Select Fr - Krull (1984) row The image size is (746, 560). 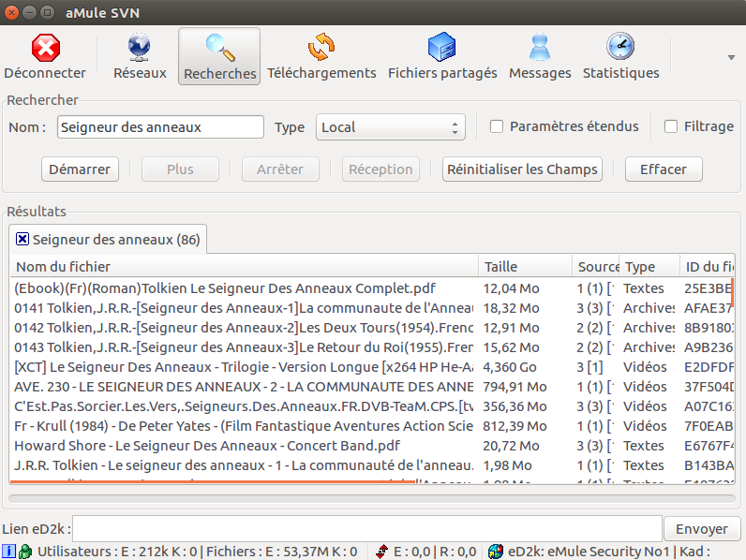[372, 426]
